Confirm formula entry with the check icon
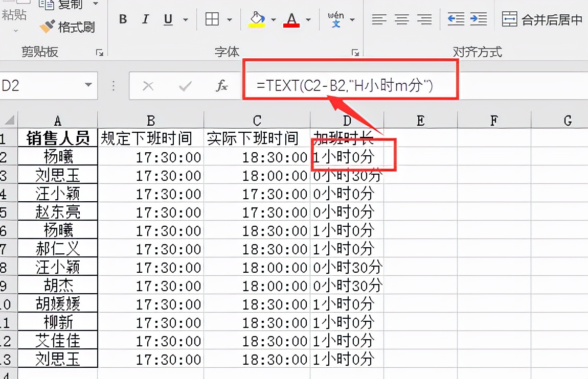 pos(185,86)
